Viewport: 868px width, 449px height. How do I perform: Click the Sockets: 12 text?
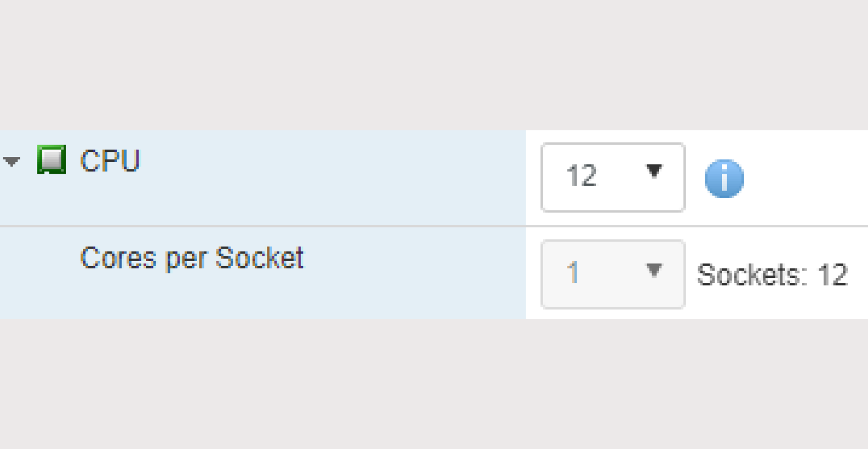pyautogui.click(x=771, y=275)
